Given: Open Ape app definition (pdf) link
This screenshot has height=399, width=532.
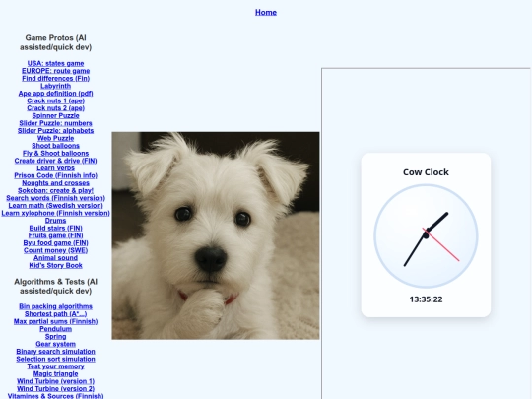Looking at the screenshot, I should click(x=55, y=94).
